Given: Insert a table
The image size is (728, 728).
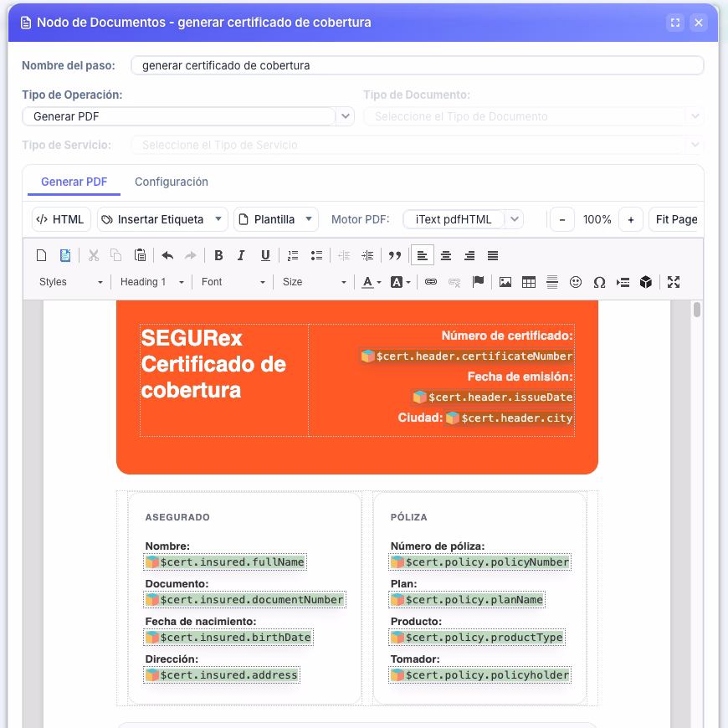Looking at the screenshot, I should click(528, 282).
